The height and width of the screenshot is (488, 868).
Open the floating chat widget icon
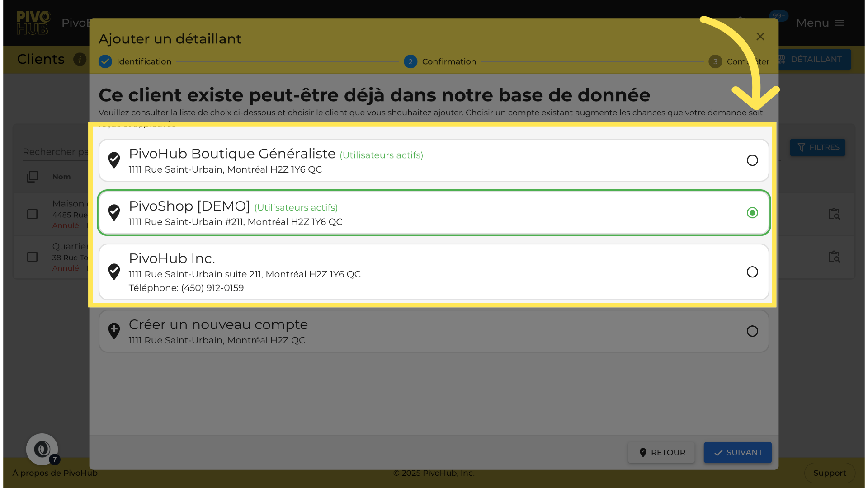point(42,449)
